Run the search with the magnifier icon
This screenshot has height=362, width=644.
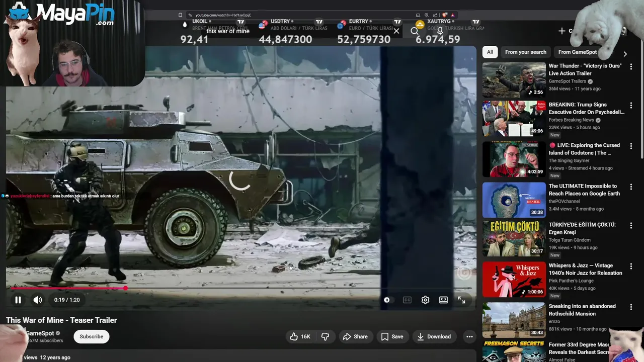414,31
